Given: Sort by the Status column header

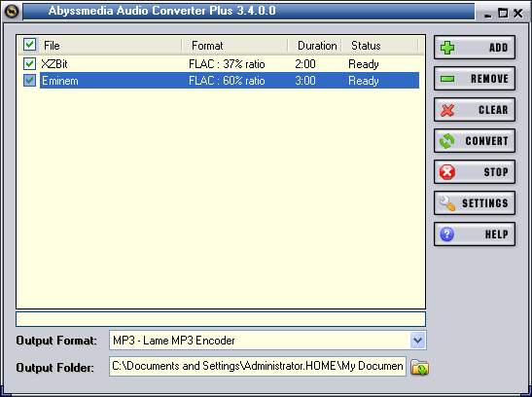Looking at the screenshot, I should point(380,46).
